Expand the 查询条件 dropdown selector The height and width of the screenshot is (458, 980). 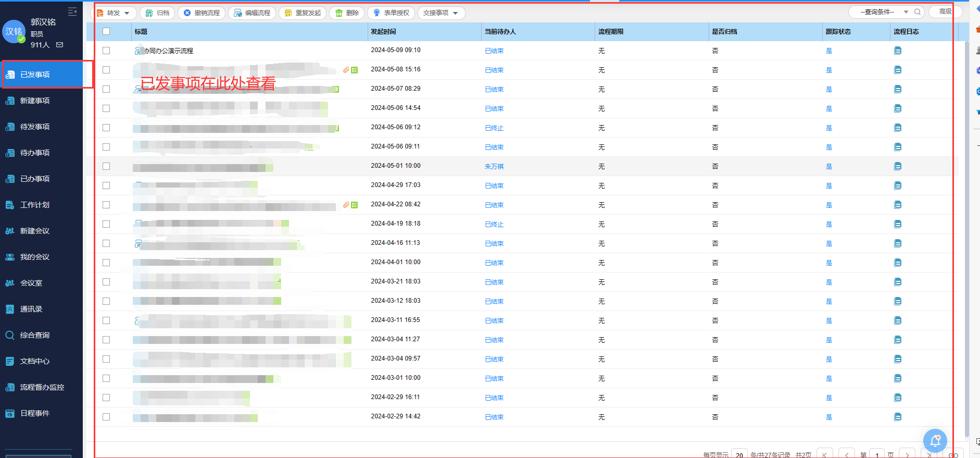[x=906, y=12]
